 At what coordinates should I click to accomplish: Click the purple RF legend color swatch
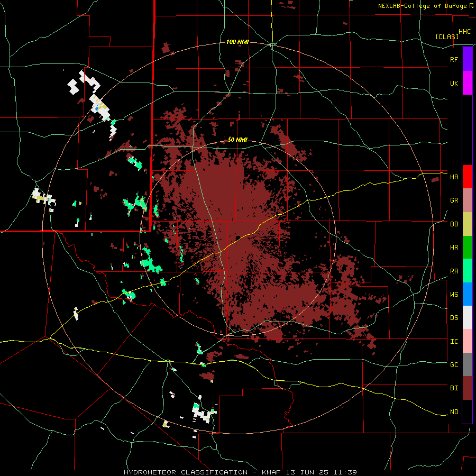(x=467, y=59)
